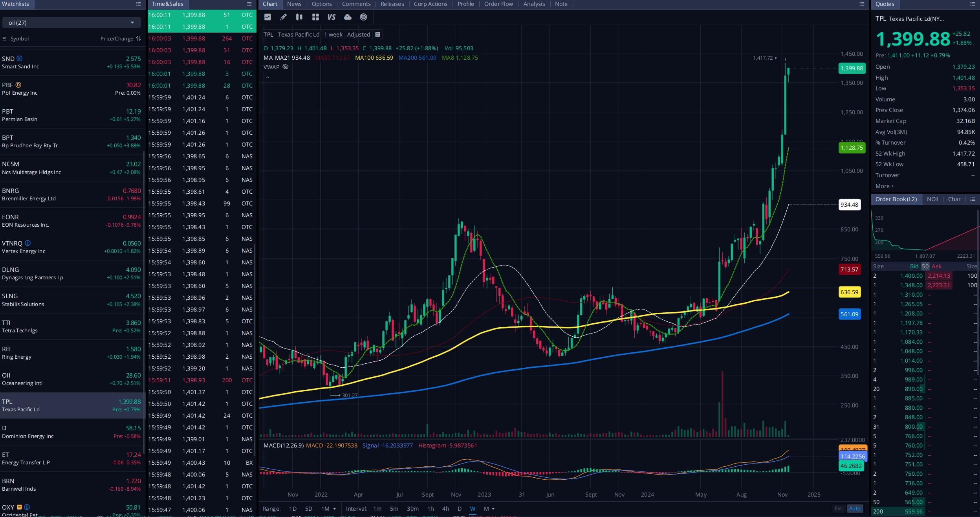The height and width of the screenshot is (517, 980).
Task: Click the replay icon in chart toolbar
Action: point(364,17)
